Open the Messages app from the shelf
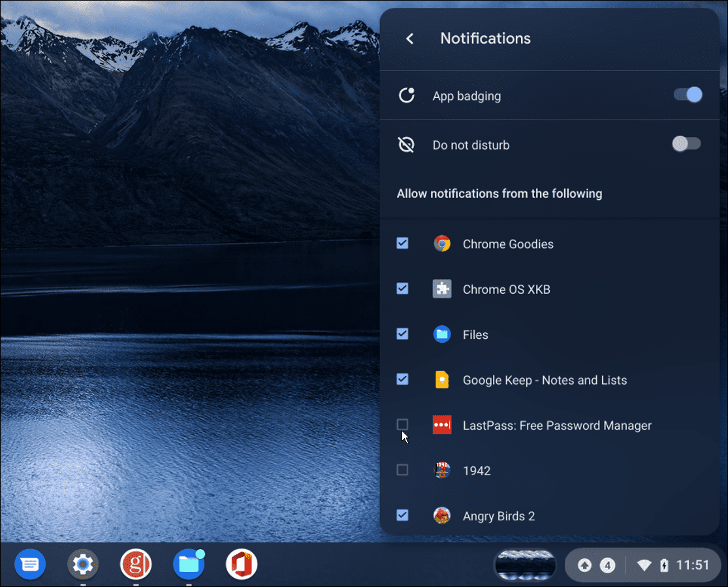Screen dimensions: 728x587 [30, 564]
